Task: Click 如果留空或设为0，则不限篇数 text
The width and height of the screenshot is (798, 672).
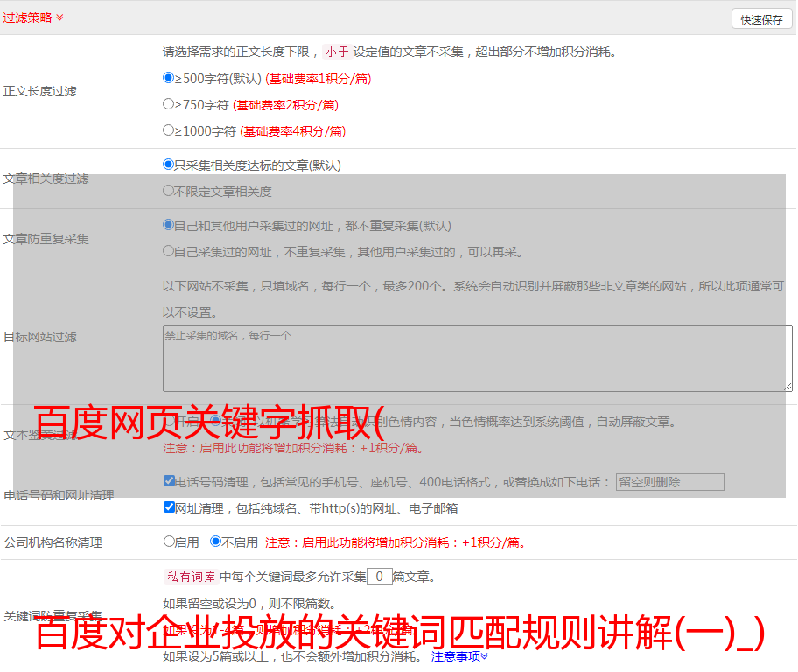Action: coord(250,604)
